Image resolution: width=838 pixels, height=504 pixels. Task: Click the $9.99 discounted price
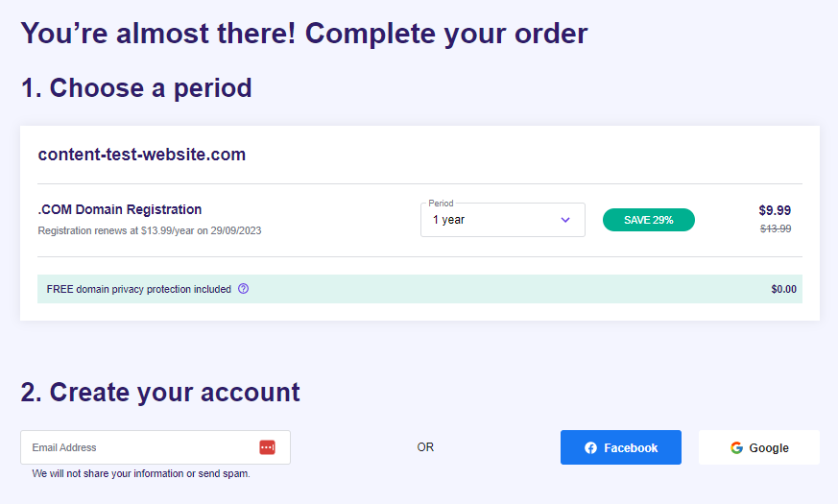[x=775, y=210]
